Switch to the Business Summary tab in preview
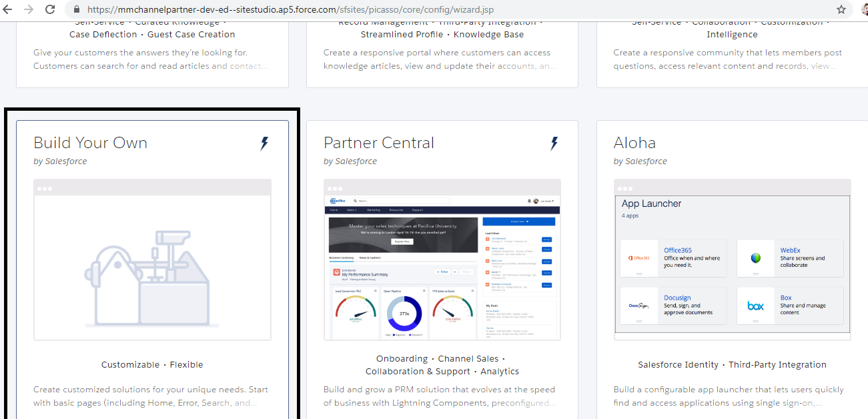 pyautogui.click(x=342, y=258)
